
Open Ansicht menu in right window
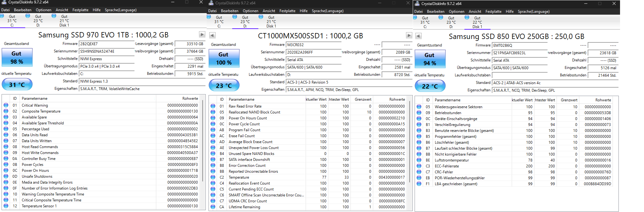475,12
